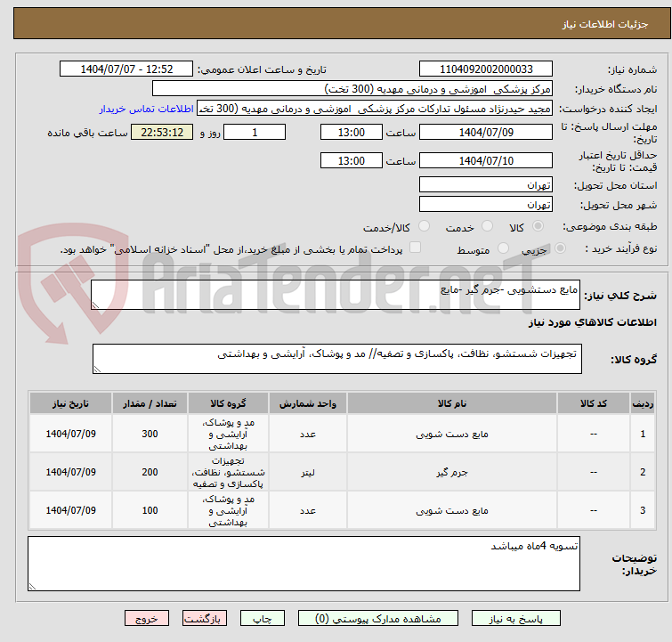Open مشاهده مدارک پیوستی (0) attachments
Image resolution: width=672 pixels, height=642 pixels.
[x=369, y=618]
